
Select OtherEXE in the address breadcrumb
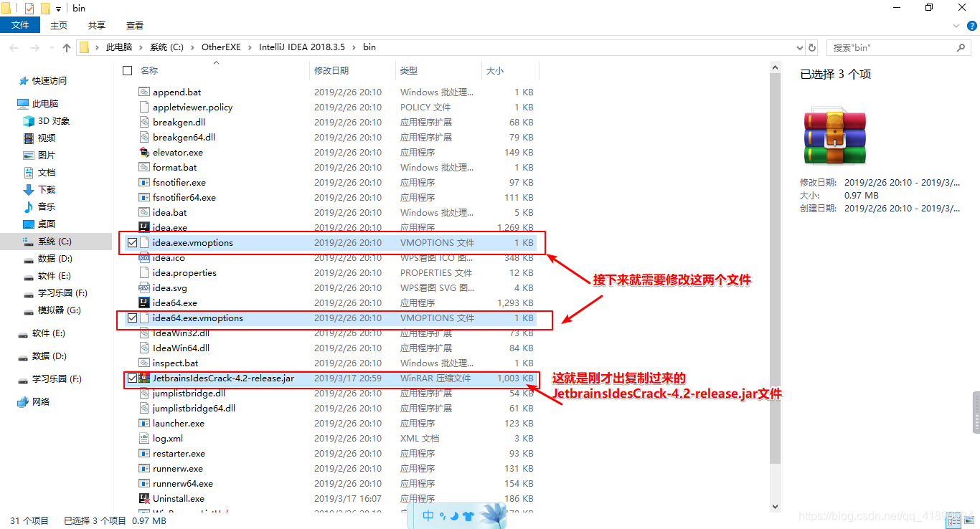(221, 47)
